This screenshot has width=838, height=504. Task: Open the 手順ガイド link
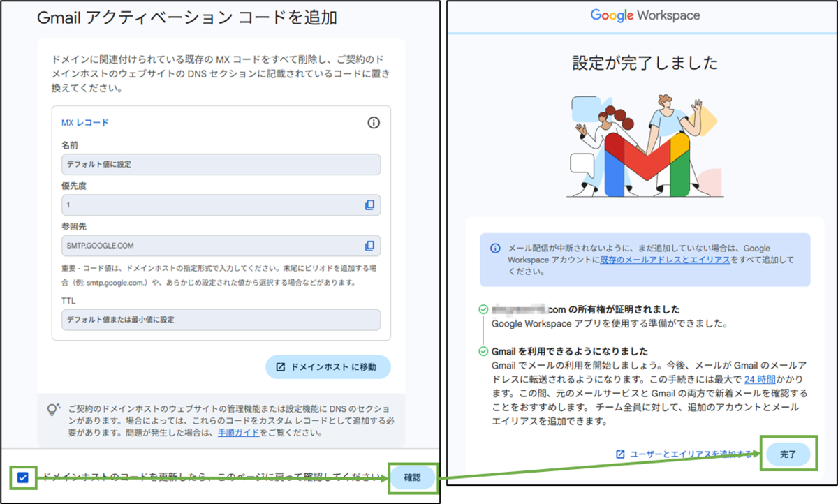[x=237, y=433]
